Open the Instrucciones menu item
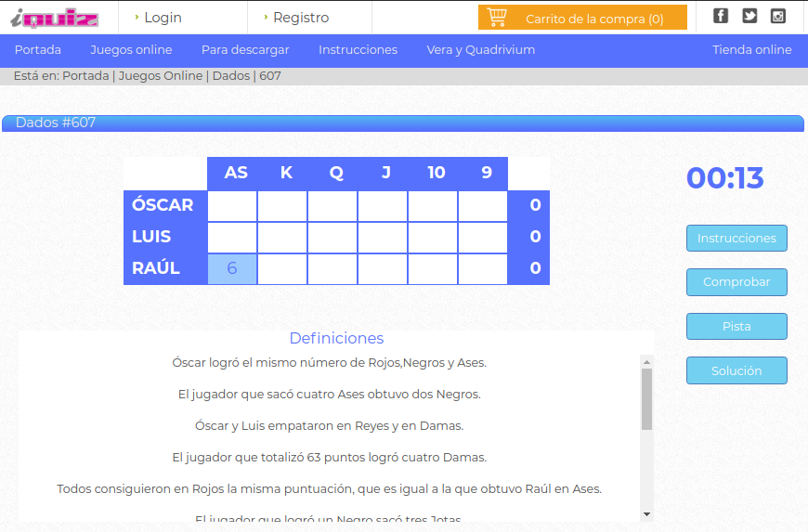Screen dimensions: 808x532 click(358, 50)
